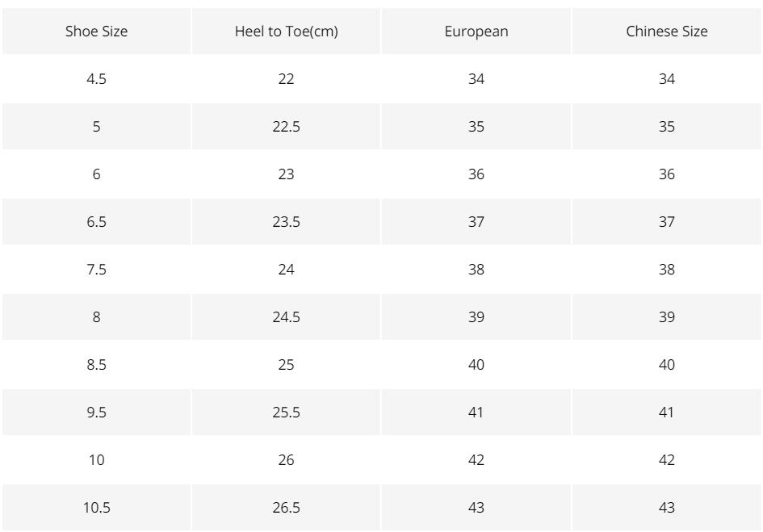Screen dimensions: 763x532
Task: Click Chinese size 42 cell
Action: [667, 460]
